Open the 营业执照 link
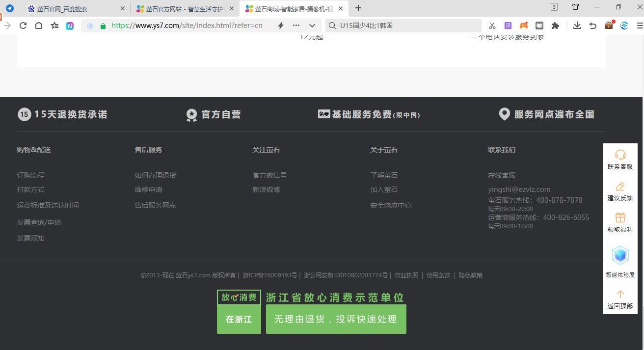The image size is (644, 350). click(406, 275)
